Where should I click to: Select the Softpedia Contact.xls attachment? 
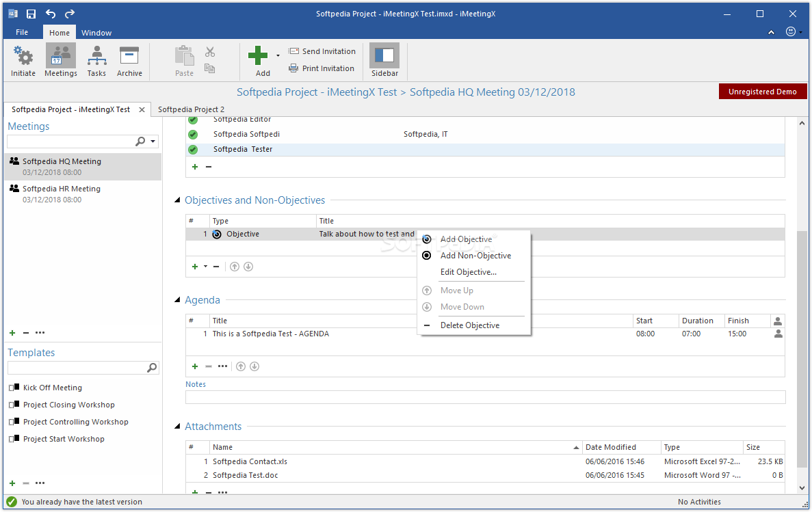pyautogui.click(x=485, y=461)
